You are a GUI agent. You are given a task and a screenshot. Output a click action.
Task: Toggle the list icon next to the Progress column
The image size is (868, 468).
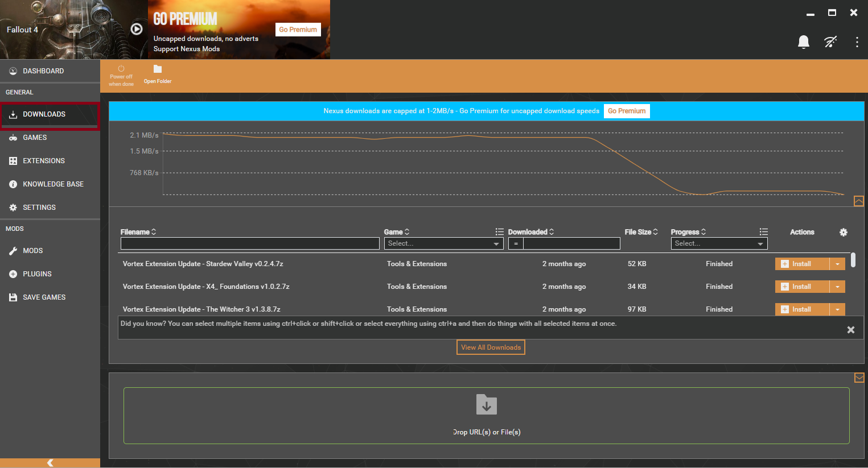click(x=763, y=232)
